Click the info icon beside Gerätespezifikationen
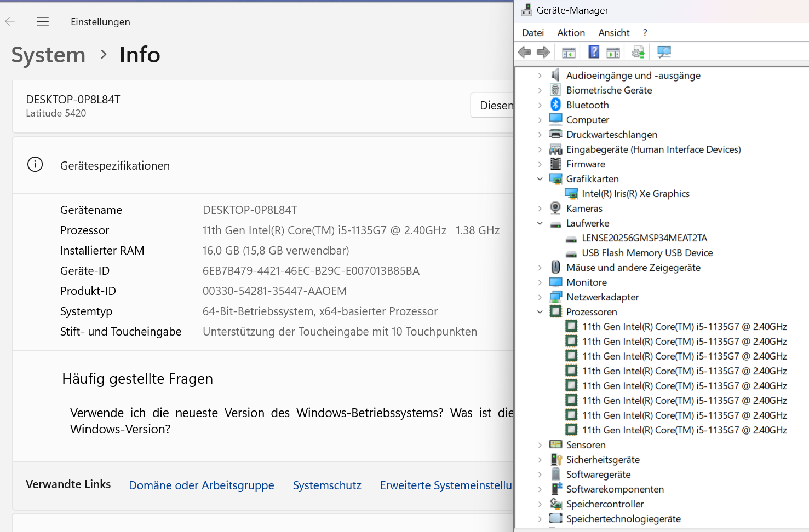Screen dimensions: 809x532 tap(35, 164)
